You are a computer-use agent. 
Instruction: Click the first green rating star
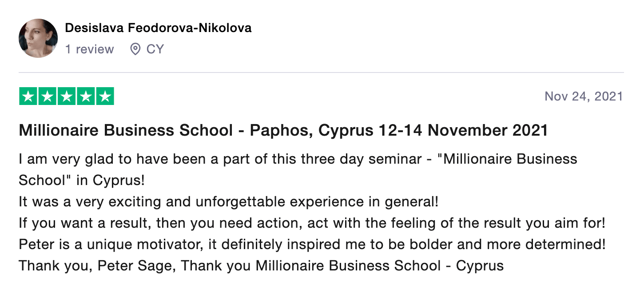(28, 97)
